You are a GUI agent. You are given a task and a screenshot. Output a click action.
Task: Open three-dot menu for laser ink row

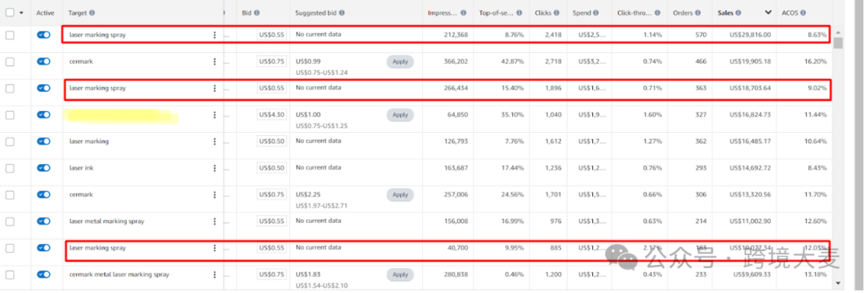[x=215, y=168]
